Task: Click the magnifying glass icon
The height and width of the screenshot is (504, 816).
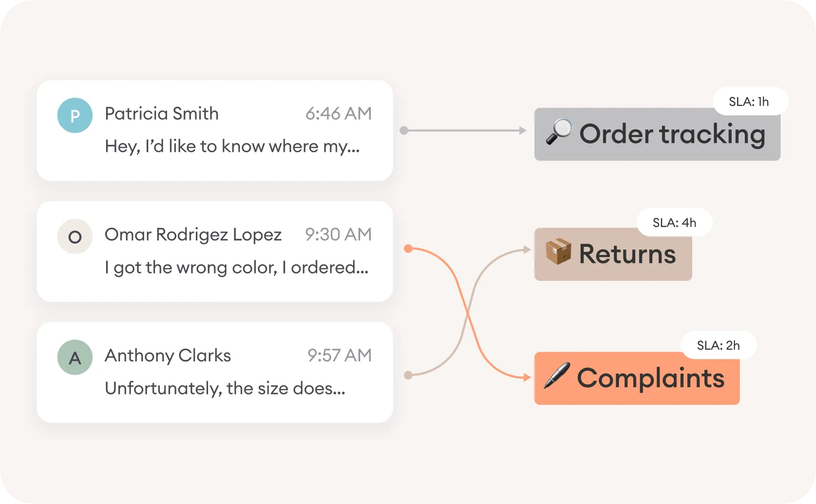Action: [x=559, y=132]
